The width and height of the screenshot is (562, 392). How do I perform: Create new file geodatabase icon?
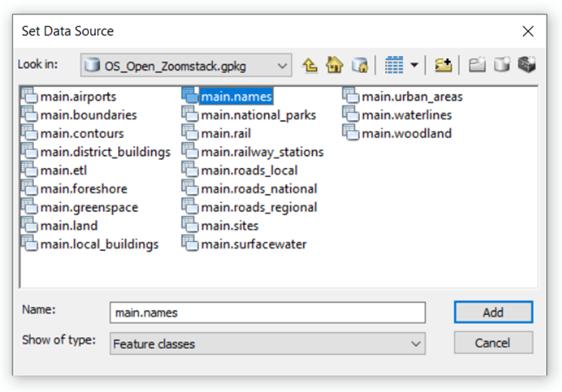point(502,65)
